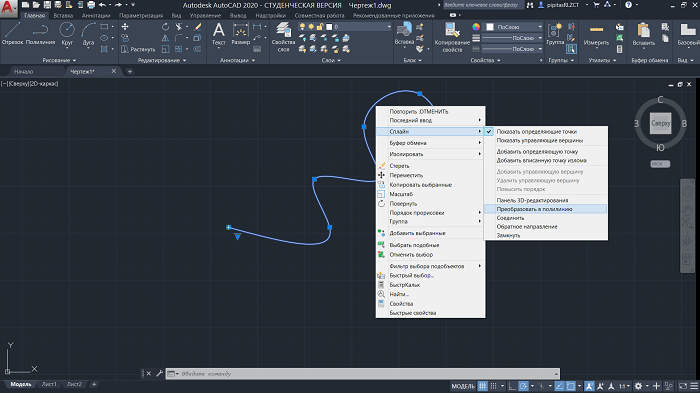Click the object color wheel icon
This screenshot has width=700, height=393.
(476, 27)
